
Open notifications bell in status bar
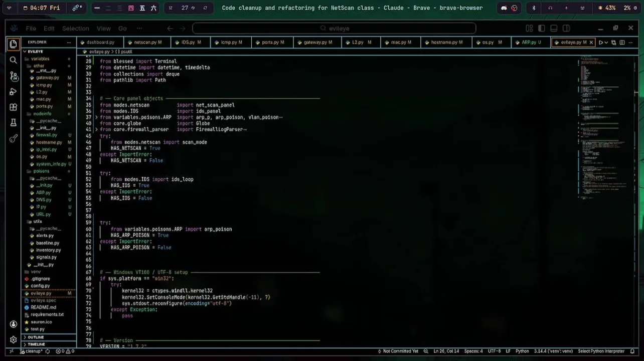point(633,351)
